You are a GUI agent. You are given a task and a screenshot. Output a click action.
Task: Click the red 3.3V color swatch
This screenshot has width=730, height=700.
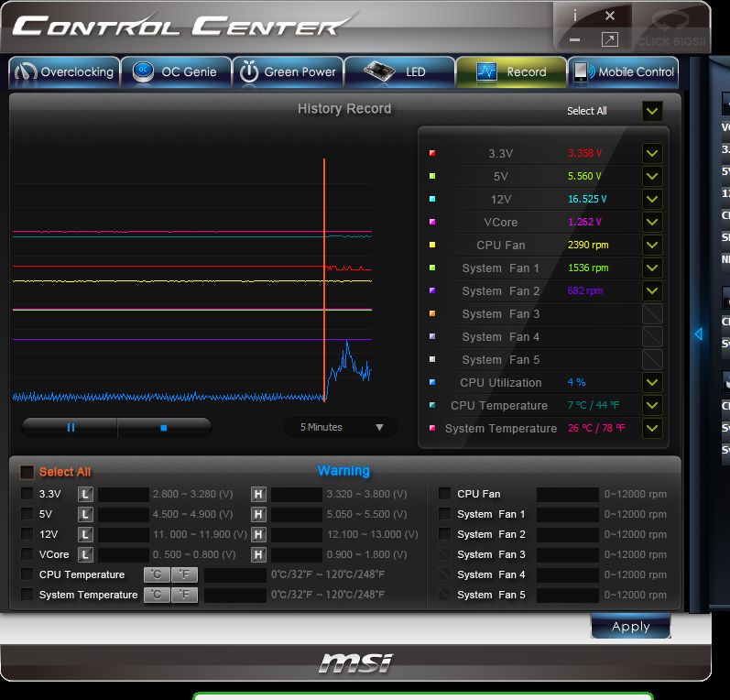[432, 153]
